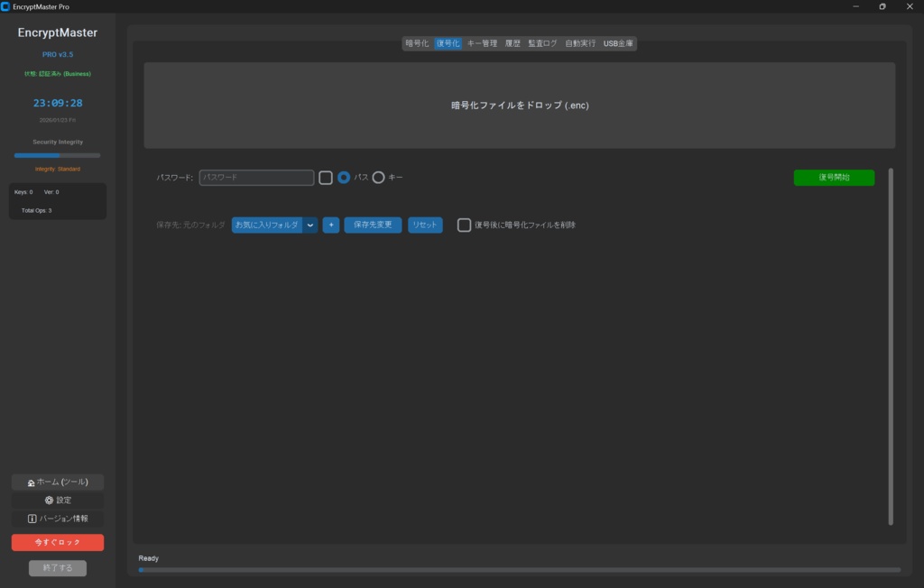Viewport: 924px width, 588px height.
Task: Click the dropdown chevron beside favorites folder
Action: point(310,225)
